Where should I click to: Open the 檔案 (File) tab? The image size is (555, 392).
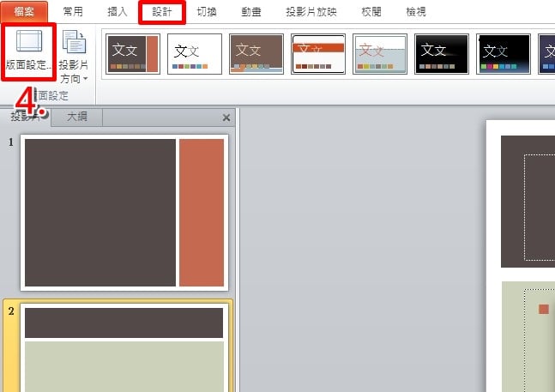pyautogui.click(x=24, y=12)
